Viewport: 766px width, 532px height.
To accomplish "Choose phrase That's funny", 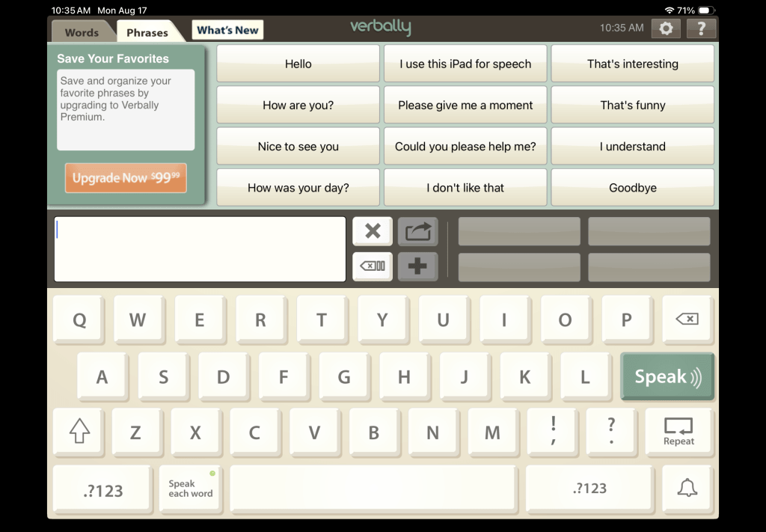I will pyautogui.click(x=633, y=105).
